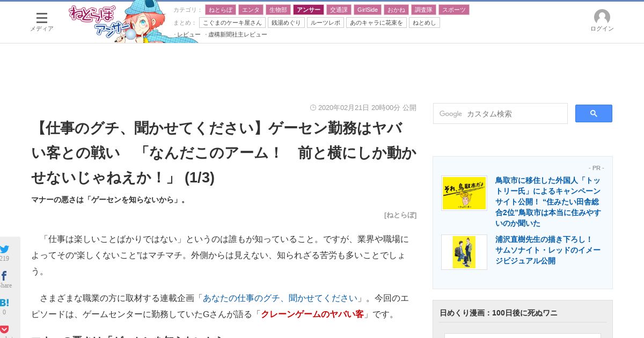Open the Samsonite Red illustration thumbnail
Screen dimensions: 644x338
point(464,252)
